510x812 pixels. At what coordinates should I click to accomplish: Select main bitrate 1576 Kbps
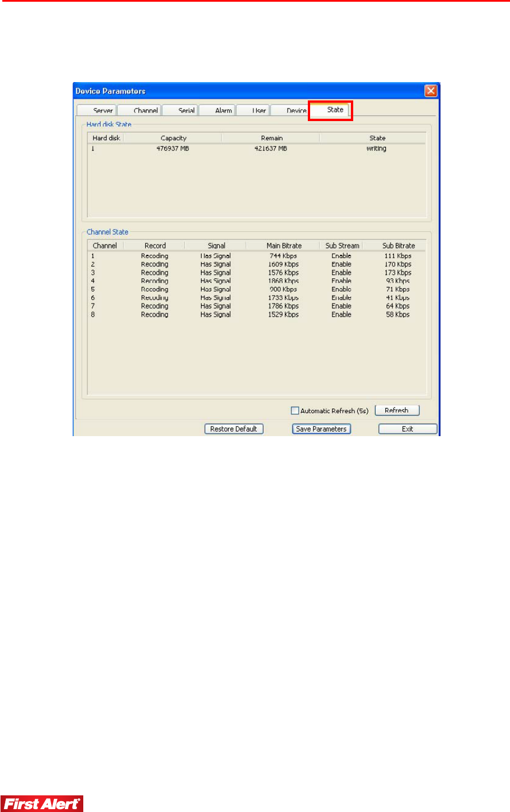click(x=283, y=273)
